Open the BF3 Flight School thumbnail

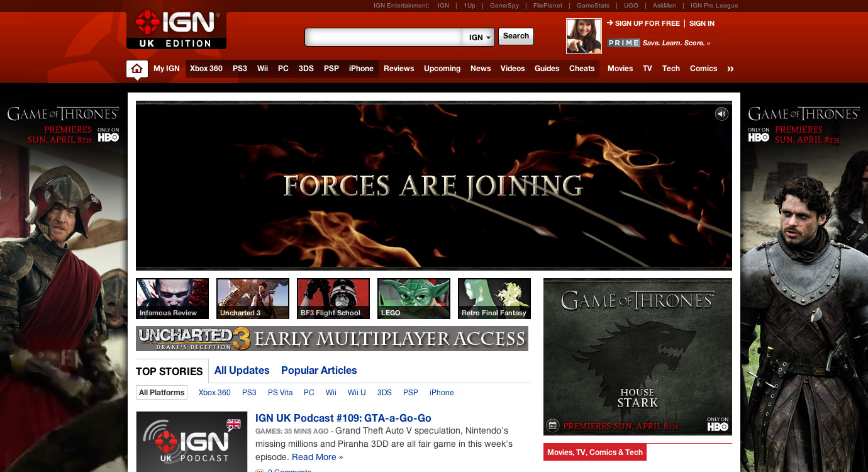tap(333, 299)
